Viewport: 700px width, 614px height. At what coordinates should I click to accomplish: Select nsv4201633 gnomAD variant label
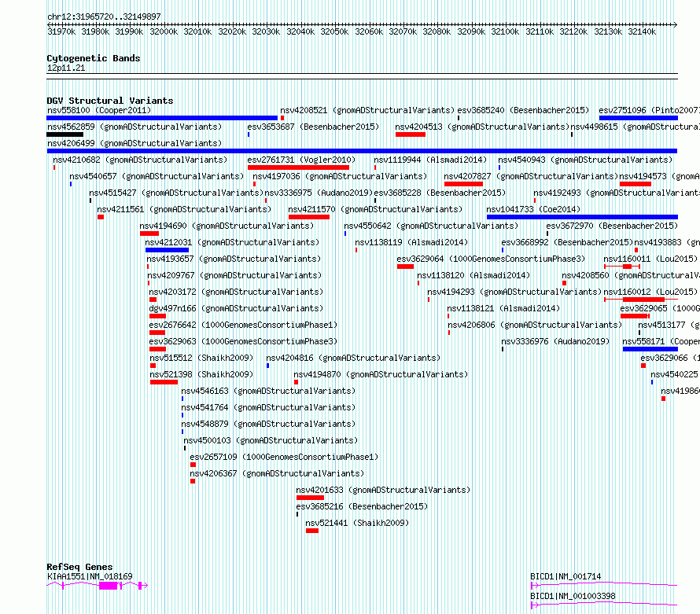click(384, 490)
